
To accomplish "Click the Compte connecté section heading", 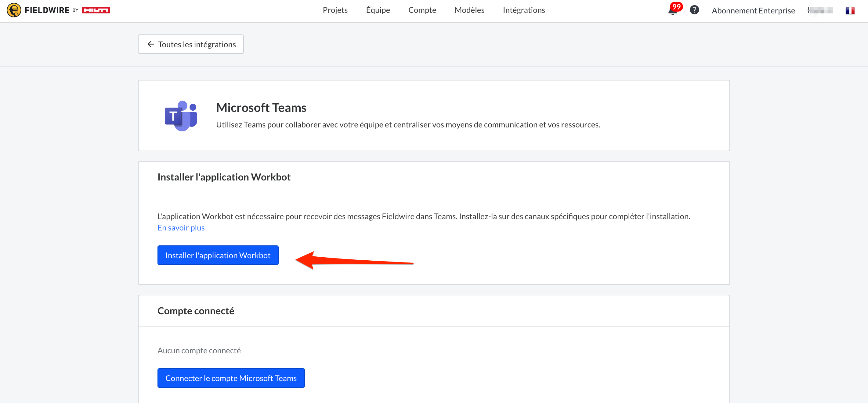I will click(196, 310).
